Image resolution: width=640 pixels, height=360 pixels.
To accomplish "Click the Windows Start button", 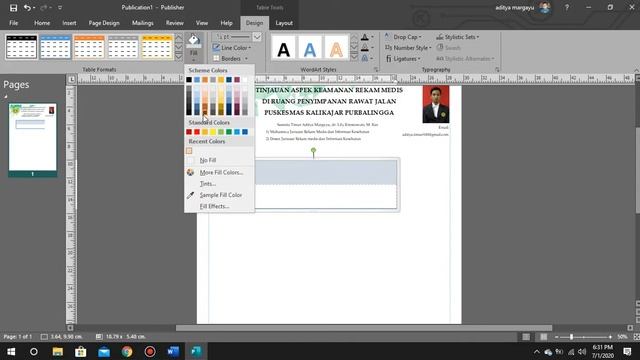I will [x=11, y=351].
